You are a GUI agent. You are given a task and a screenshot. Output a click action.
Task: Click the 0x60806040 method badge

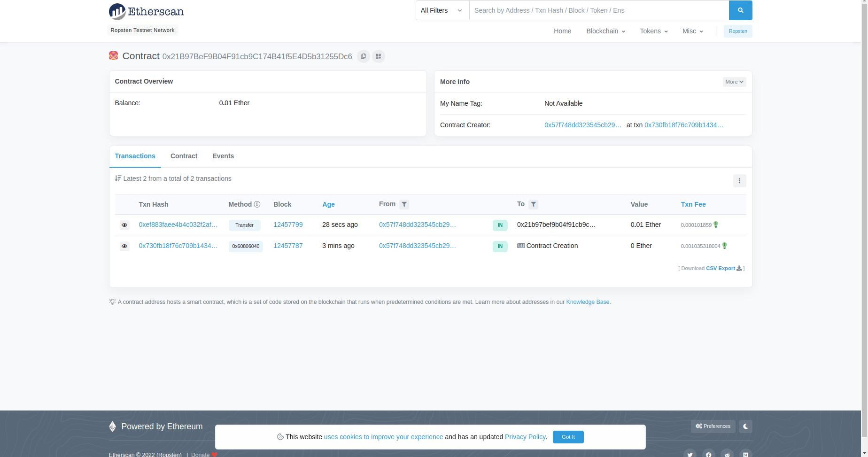(246, 246)
